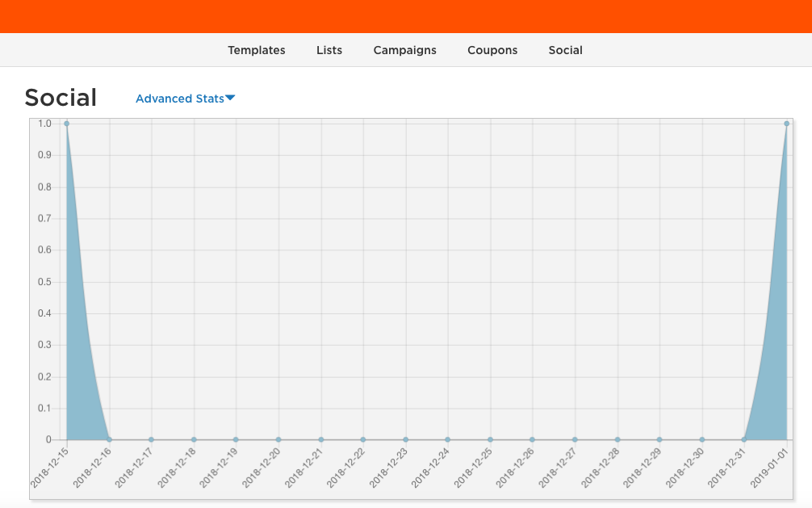Screen dimensions: 812x508
Task: Navigate to Coupons
Action: click(492, 50)
